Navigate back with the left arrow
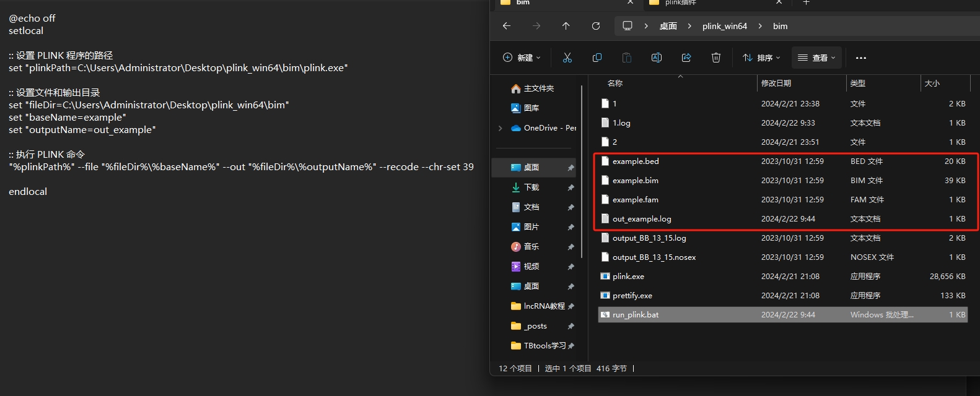Screen dimensions: 980x396 point(507,26)
